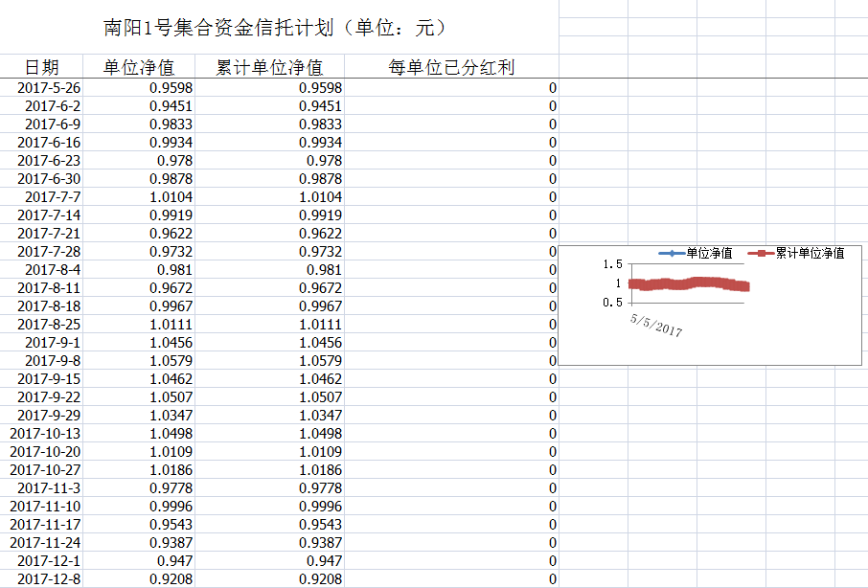The image size is (868, 588).
Task: Select the 南阳1号集合资金信托计划 title cell
Action: click(x=276, y=27)
